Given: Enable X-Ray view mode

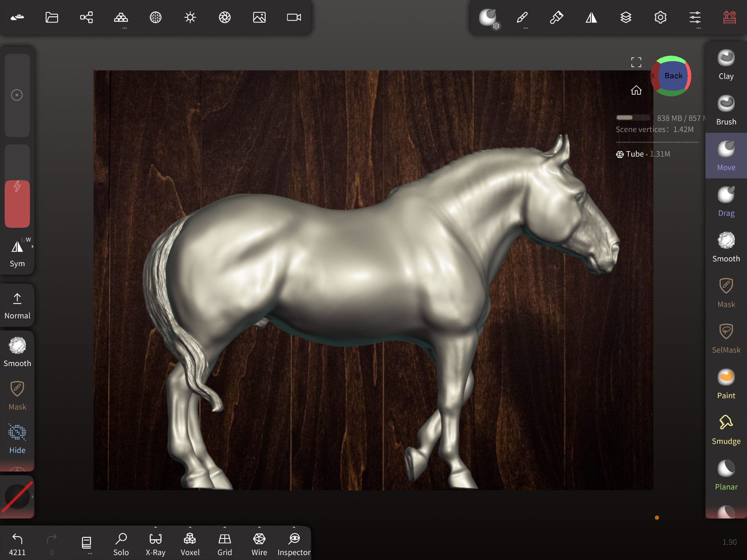Looking at the screenshot, I should (155, 543).
